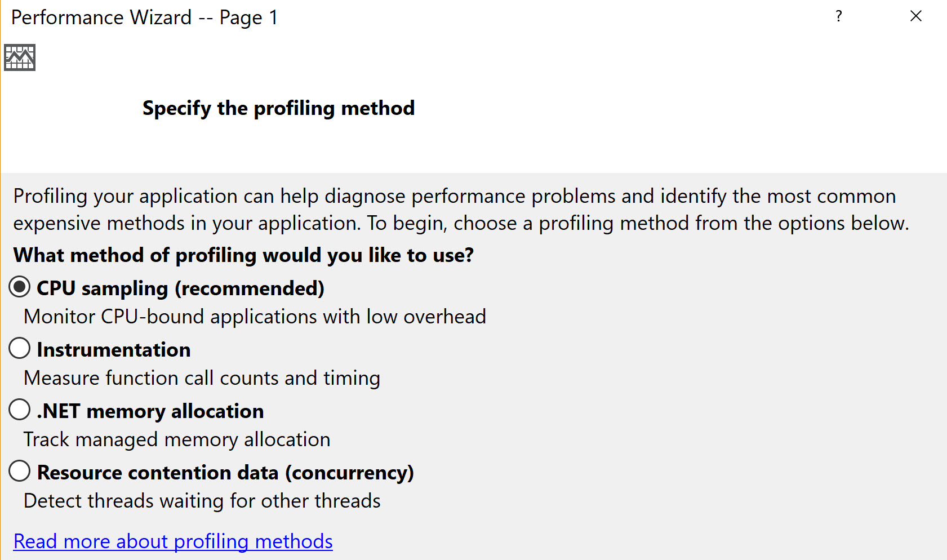The height and width of the screenshot is (560, 947).
Task: Click 'What method of profiling' question text
Action: (243, 255)
